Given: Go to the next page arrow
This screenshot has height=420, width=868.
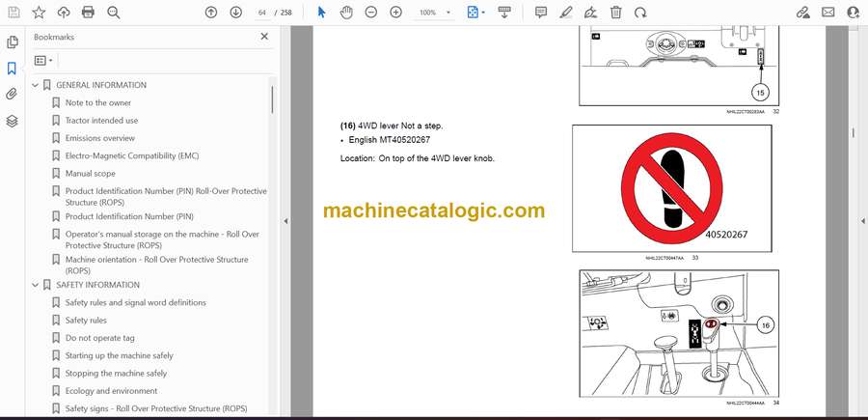Looking at the screenshot, I should pyautogui.click(x=236, y=13).
